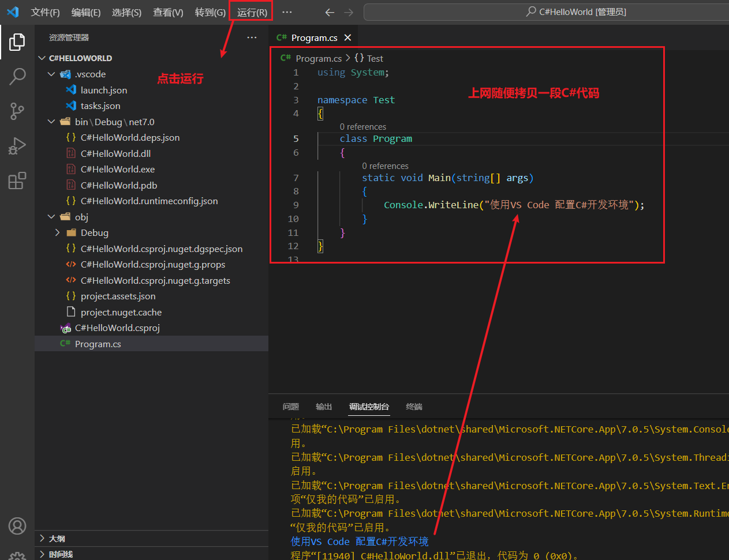Image resolution: width=729 pixels, height=560 pixels.
Task: Switch to the 问题 panel tab
Action: [x=291, y=407]
